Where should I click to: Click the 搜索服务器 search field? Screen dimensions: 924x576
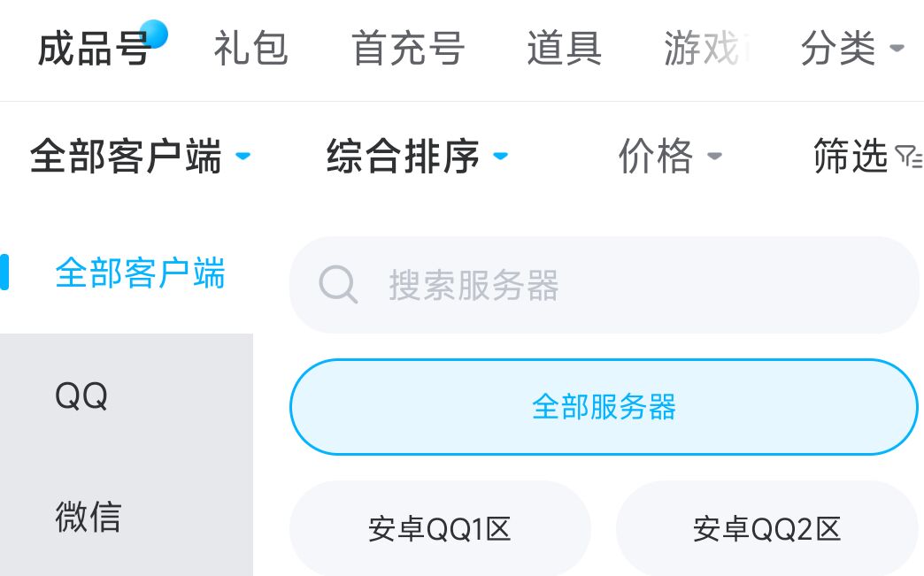620,286
